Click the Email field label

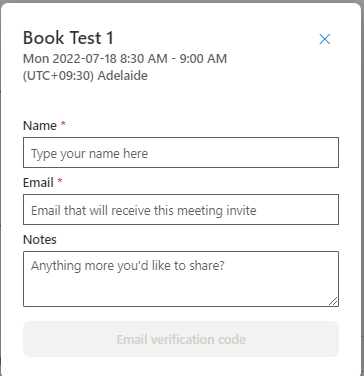click(x=38, y=183)
